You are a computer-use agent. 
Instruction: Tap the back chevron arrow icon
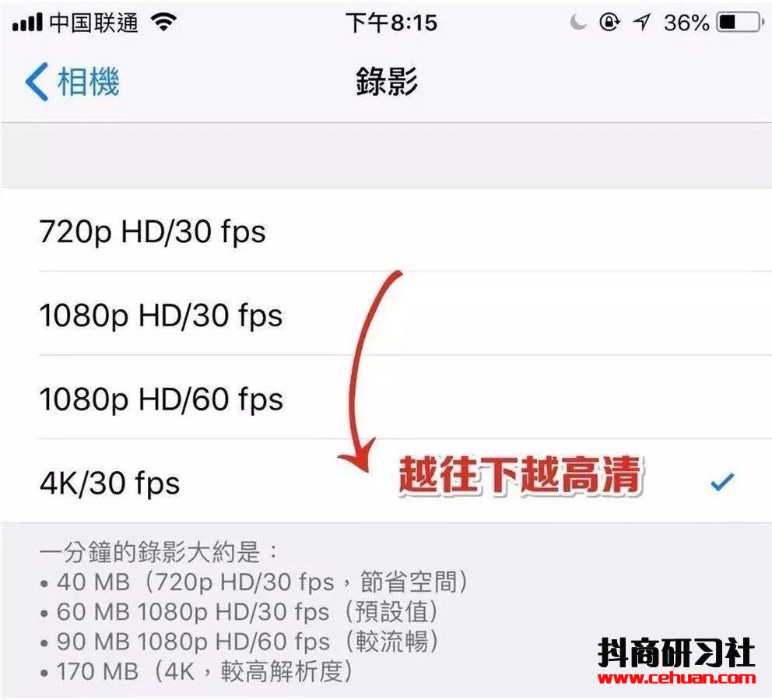pos(37,82)
